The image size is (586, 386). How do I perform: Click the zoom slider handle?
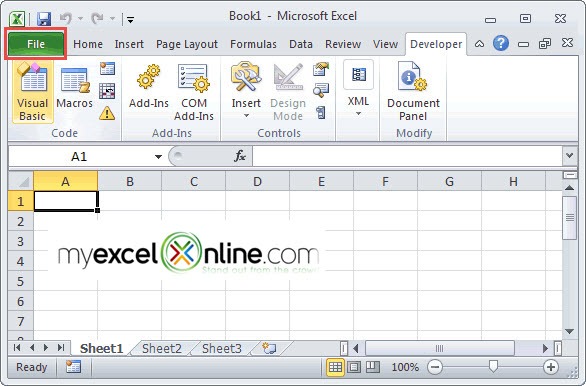pos(493,367)
